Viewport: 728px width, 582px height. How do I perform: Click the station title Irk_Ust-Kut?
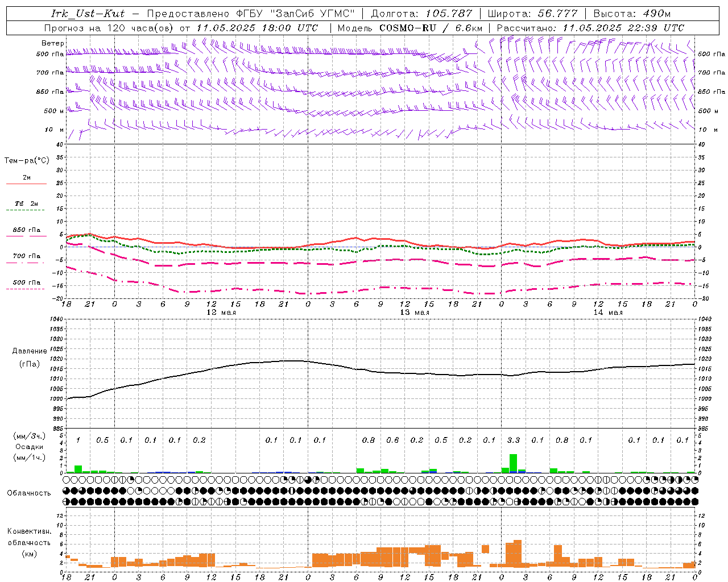(x=88, y=13)
